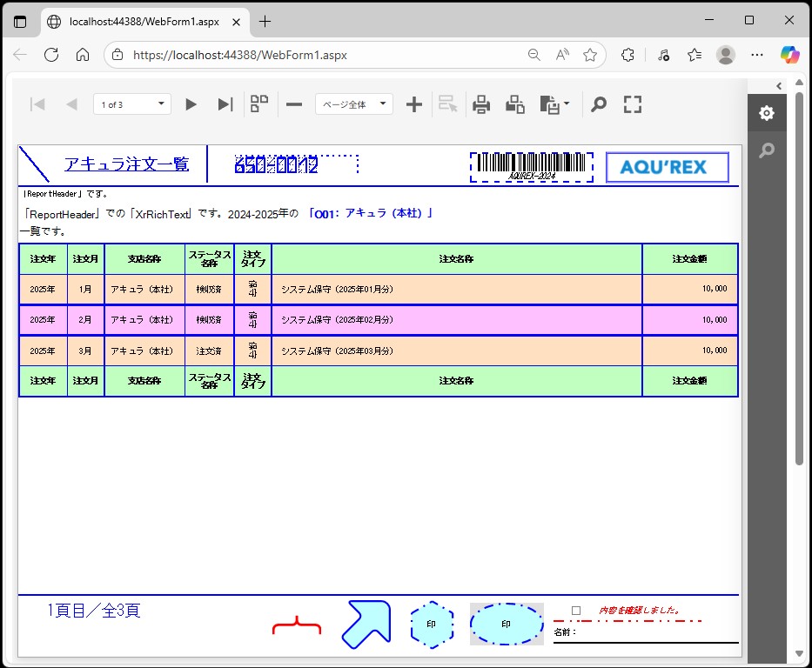Open export options gear tab in side panel
Viewport: 812px width, 668px height.
(x=766, y=113)
